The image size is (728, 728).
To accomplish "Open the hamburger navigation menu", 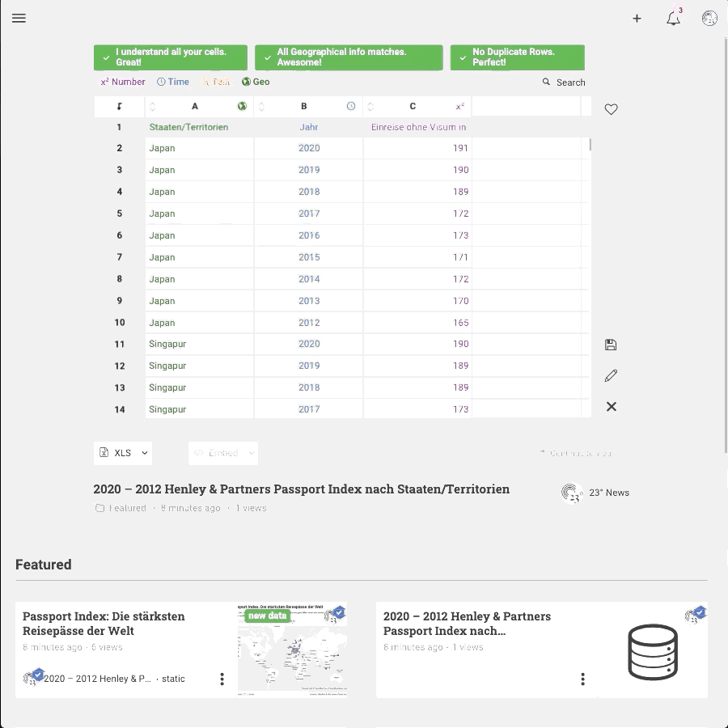I will tap(19, 18).
